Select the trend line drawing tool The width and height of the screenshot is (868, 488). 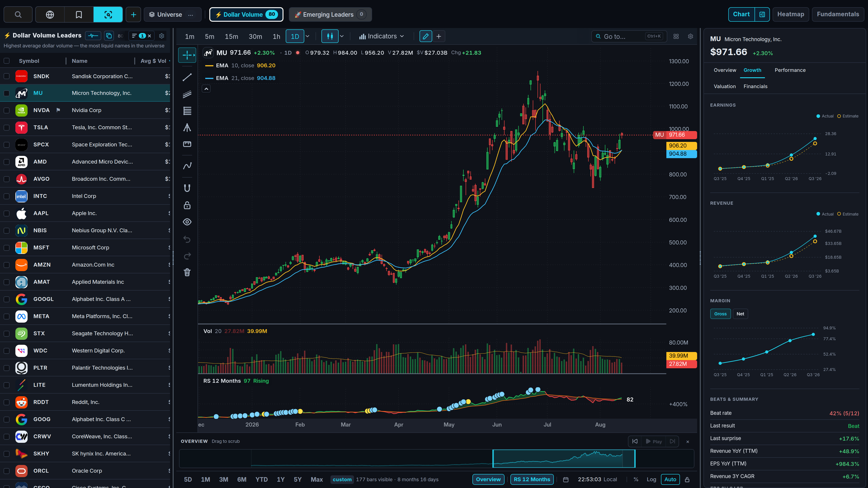(187, 77)
